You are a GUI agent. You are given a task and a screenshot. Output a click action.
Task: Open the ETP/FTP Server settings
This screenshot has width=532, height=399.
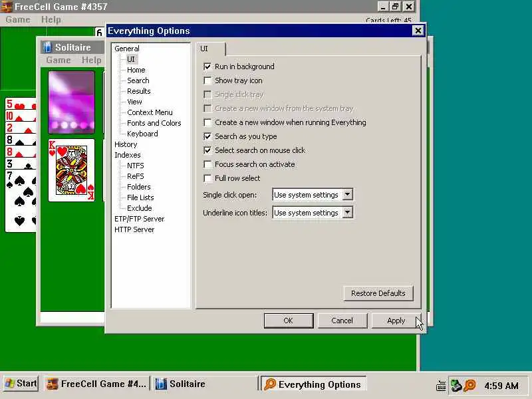pos(140,219)
